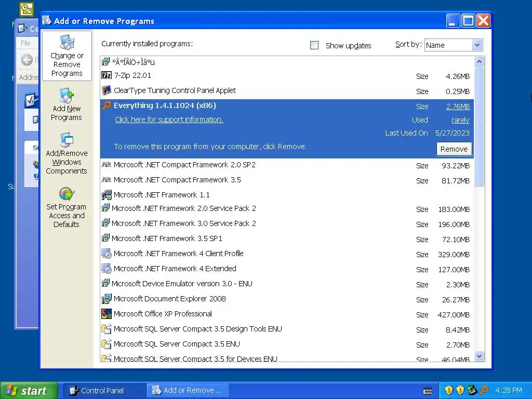The height and width of the screenshot is (399, 532).
Task: Click first yellow security shield tray icon
Action: pyautogui.click(x=449, y=390)
